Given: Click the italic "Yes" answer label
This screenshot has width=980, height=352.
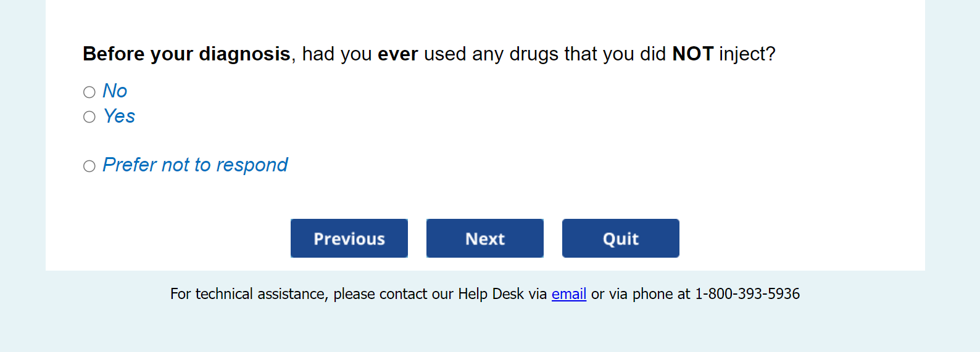Looking at the screenshot, I should (x=119, y=116).
